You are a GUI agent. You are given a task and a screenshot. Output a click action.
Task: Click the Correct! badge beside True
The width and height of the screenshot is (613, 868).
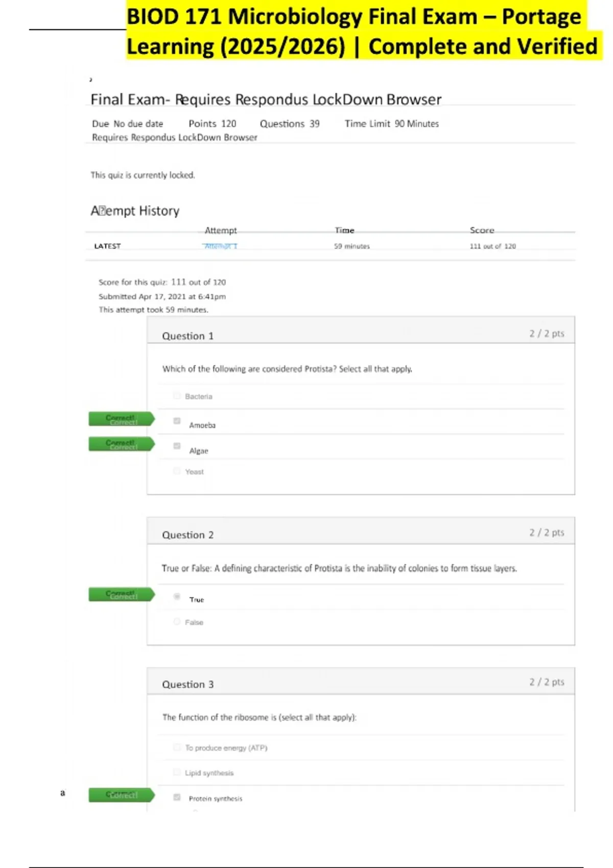point(121,594)
